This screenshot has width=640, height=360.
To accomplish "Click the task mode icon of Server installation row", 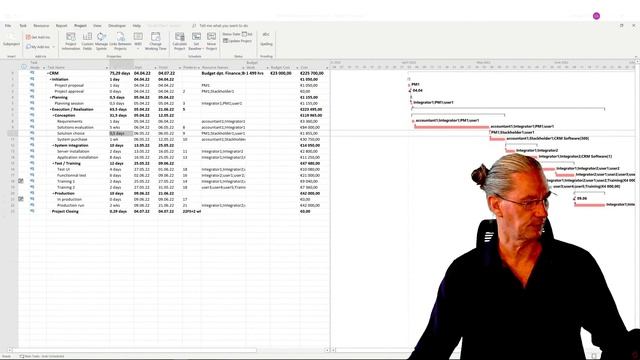I will [x=32, y=151].
